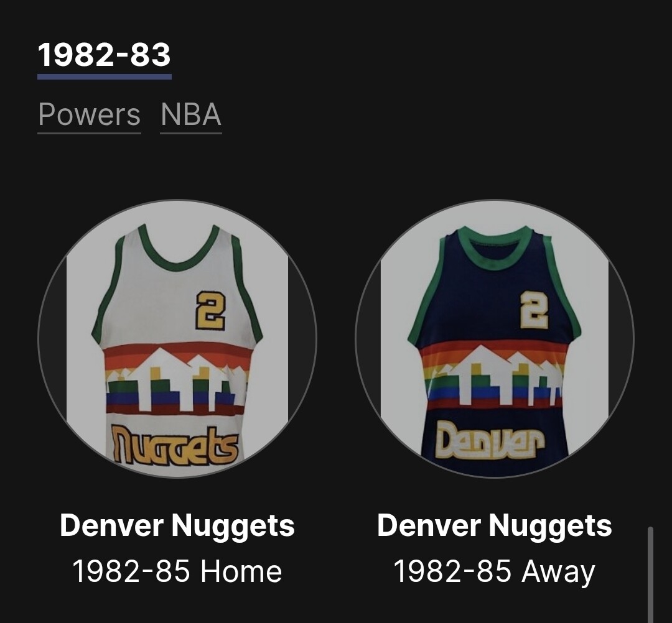Select the 1982-85 Home caption

click(177, 571)
